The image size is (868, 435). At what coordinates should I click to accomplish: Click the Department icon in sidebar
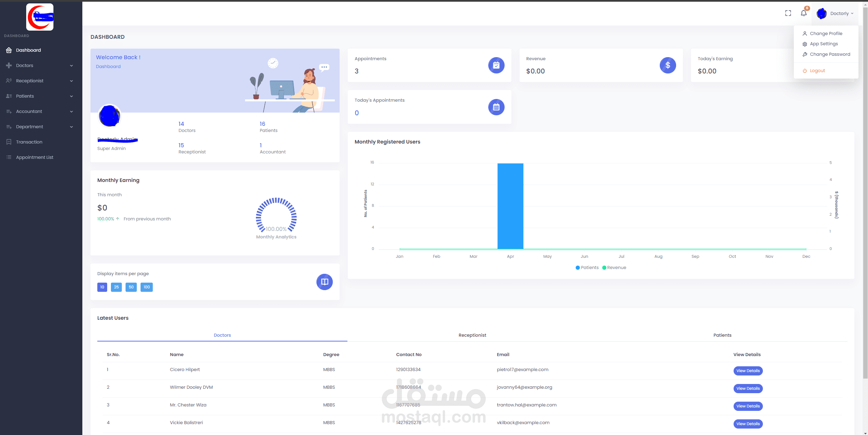coord(9,127)
